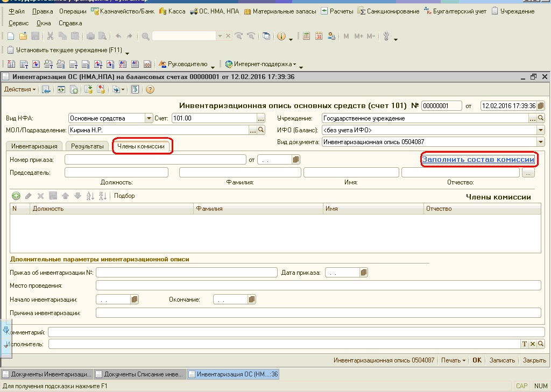The height and width of the screenshot is (392, 551).
Task: Open date picker for document date field
Action: (x=541, y=106)
